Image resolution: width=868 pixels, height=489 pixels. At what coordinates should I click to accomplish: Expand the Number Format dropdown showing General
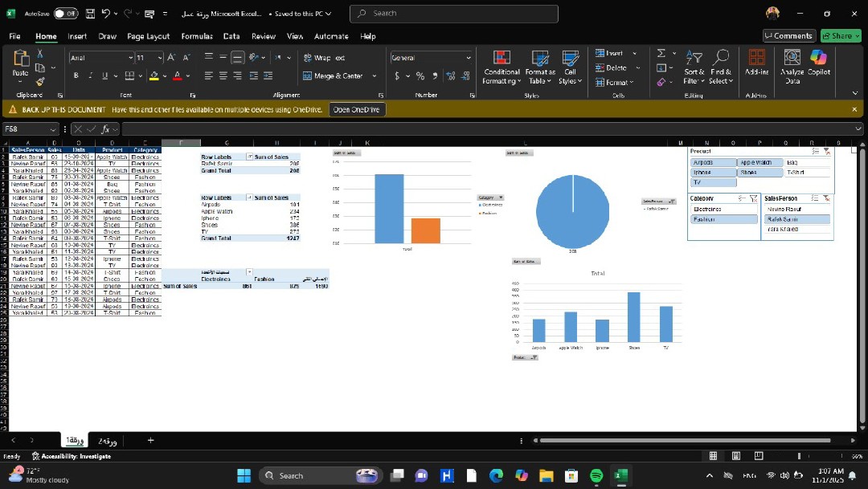point(469,58)
